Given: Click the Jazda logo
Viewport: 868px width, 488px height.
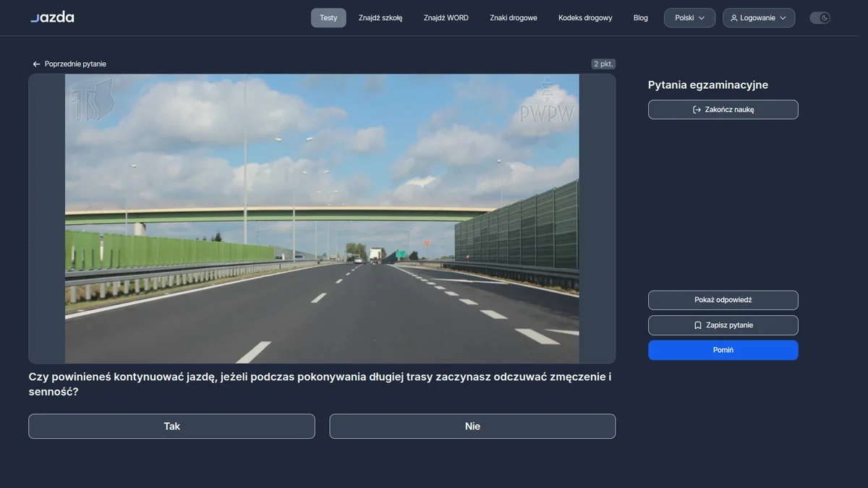Looking at the screenshot, I should (x=52, y=17).
